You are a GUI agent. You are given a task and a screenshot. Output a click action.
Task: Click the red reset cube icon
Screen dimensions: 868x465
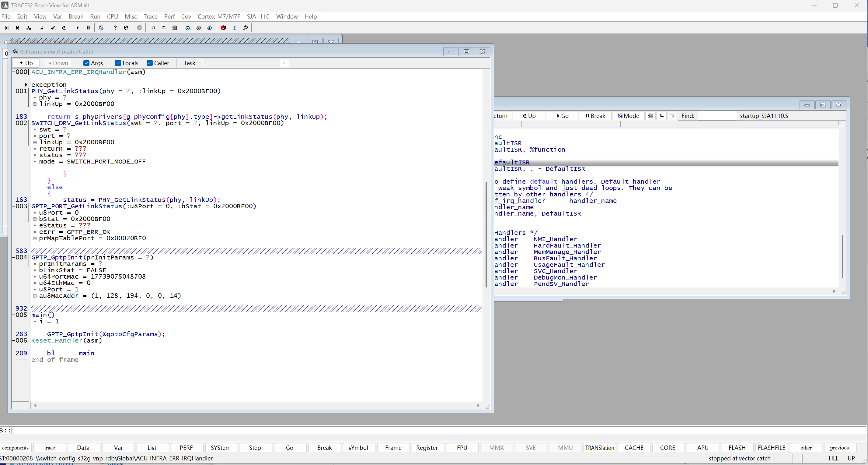(x=223, y=28)
